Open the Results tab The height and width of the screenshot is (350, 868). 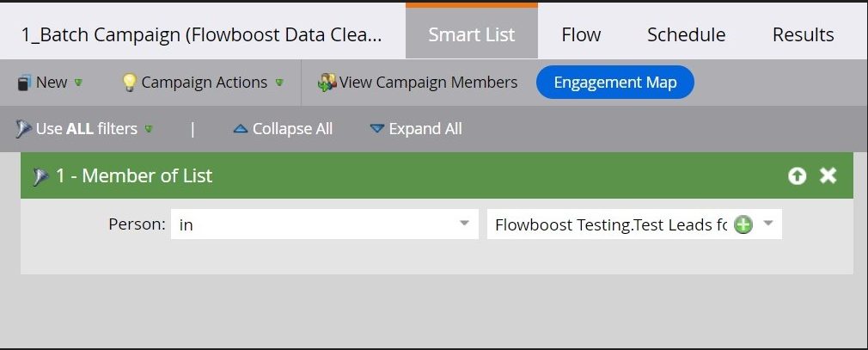(x=804, y=34)
